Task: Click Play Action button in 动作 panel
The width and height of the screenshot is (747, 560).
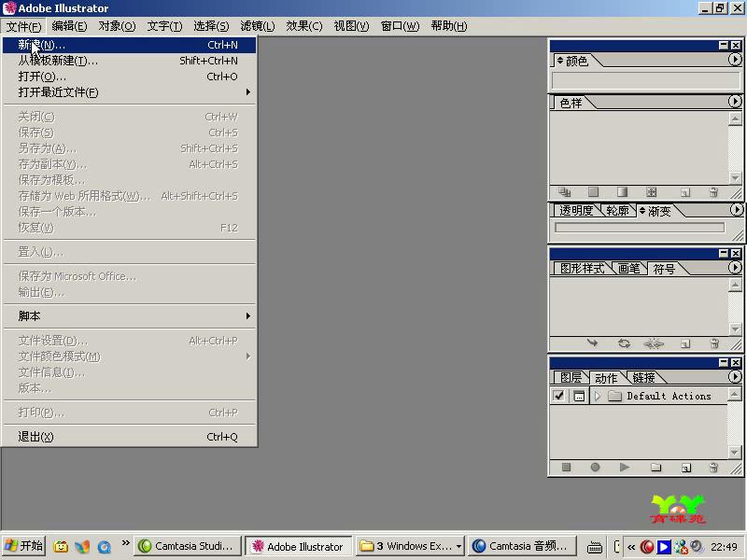Action: pos(625,468)
